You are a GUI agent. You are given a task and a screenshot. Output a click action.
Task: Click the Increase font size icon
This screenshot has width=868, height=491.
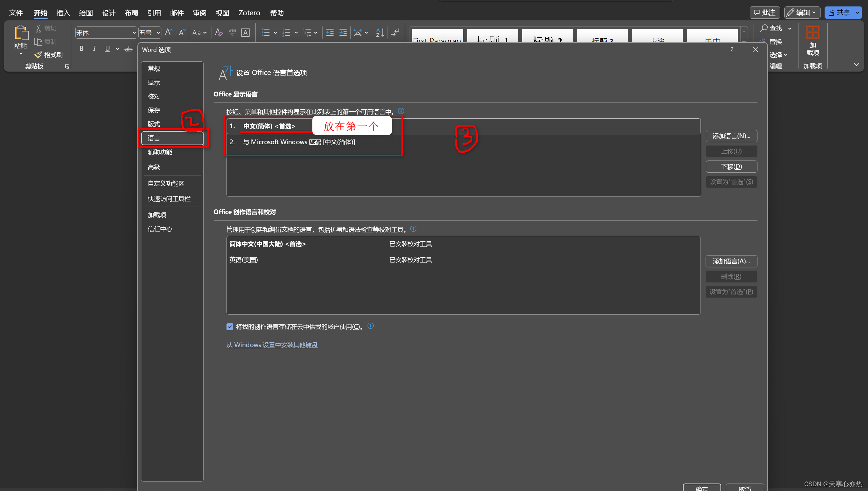pyautogui.click(x=169, y=33)
